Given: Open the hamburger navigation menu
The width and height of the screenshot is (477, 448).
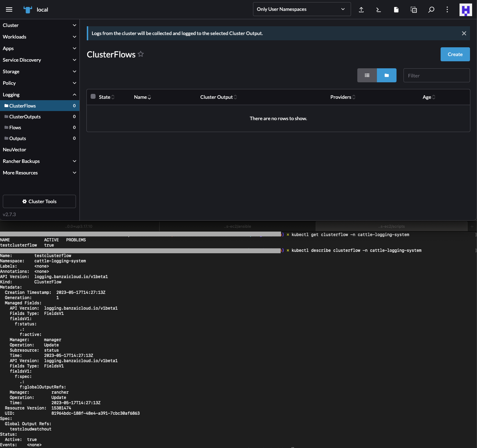Looking at the screenshot, I should coord(9,9).
